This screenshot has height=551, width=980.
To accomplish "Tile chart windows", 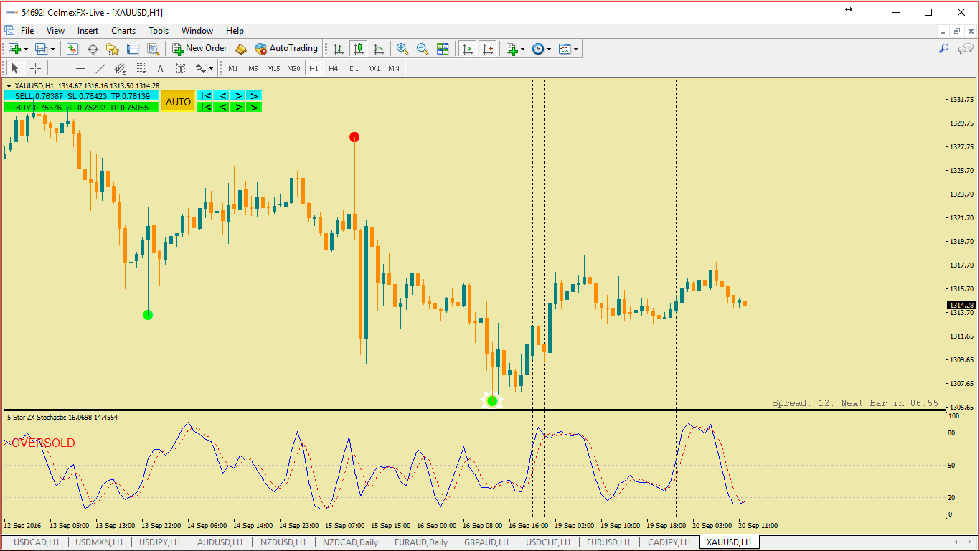I will point(443,49).
